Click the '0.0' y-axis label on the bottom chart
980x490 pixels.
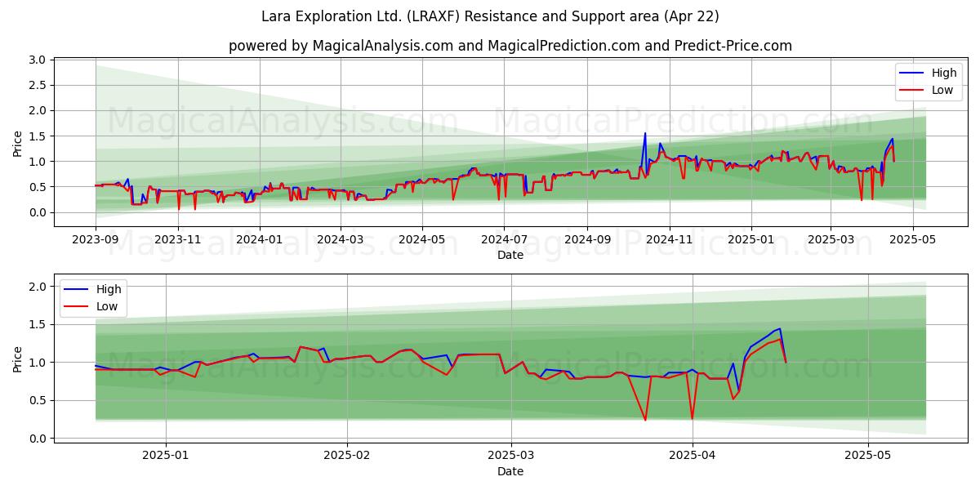click(36, 439)
